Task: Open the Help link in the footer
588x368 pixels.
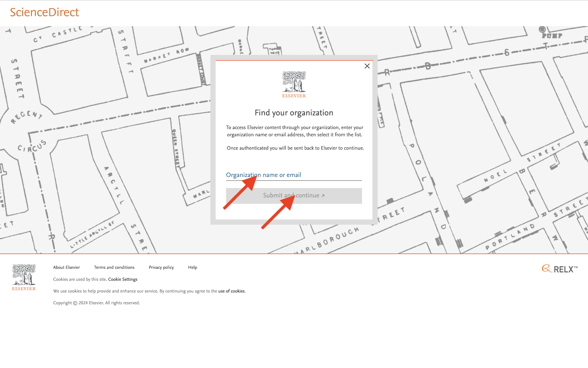Action: click(x=193, y=267)
